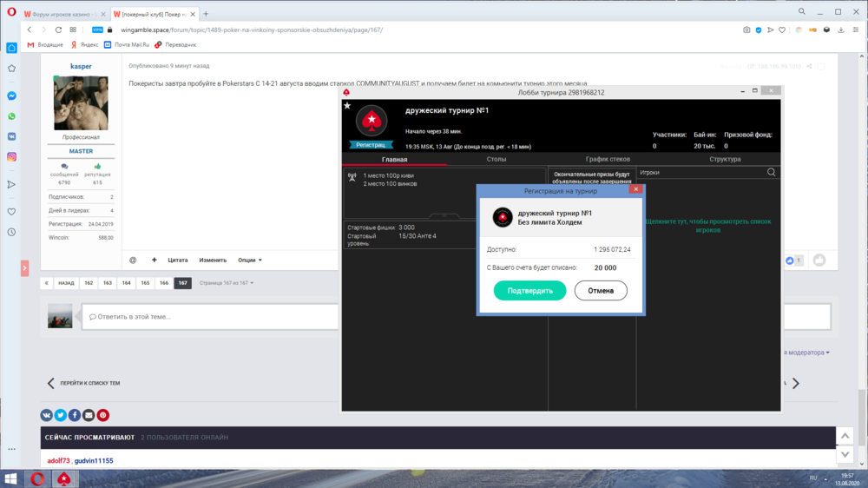Go to page 165 in pagination
Image resolution: width=868 pixels, height=488 pixels.
coord(145,283)
